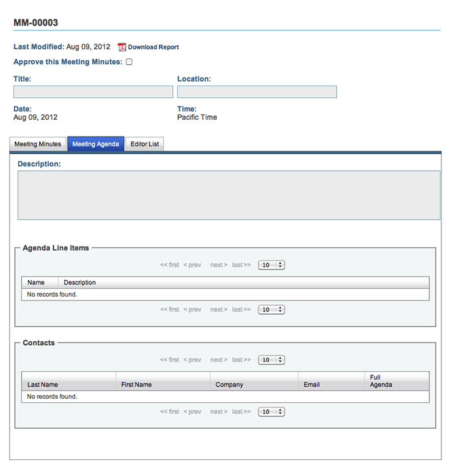Open top page-size dropdown in Agenda Line Items
Screen dimensions: 453x476
coord(271,265)
